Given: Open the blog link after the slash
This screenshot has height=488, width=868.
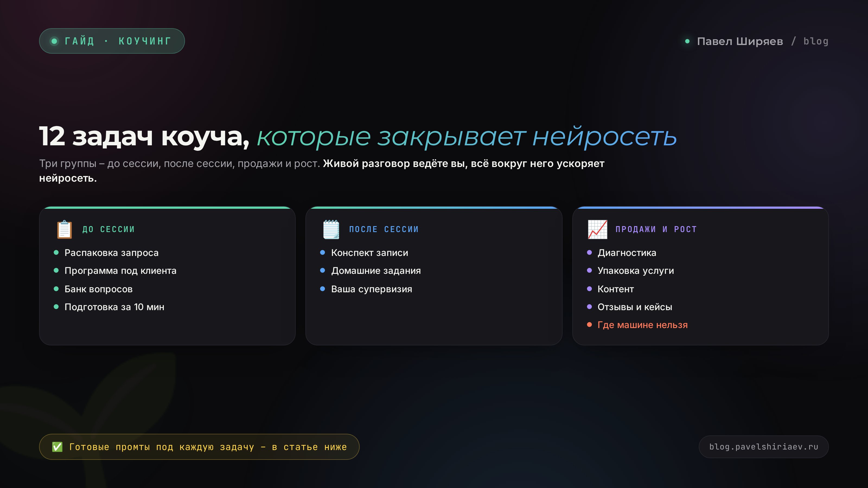Looking at the screenshot, I should point(816,41).
